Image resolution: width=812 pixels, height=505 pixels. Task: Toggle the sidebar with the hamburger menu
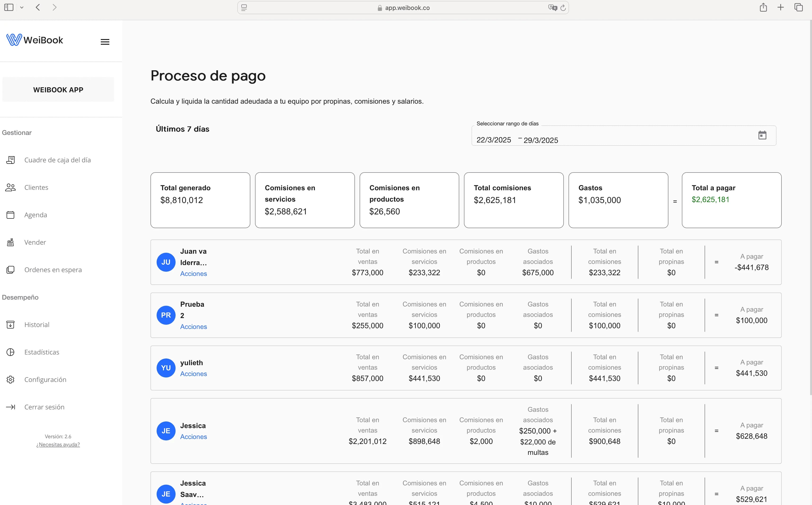coord(105,41)
